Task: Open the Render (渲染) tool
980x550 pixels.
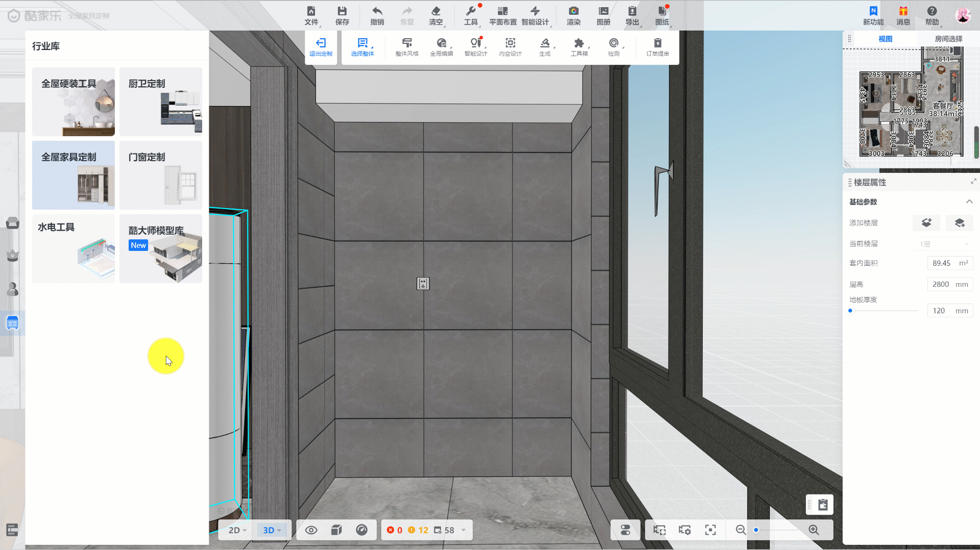Action: [573, 15]
